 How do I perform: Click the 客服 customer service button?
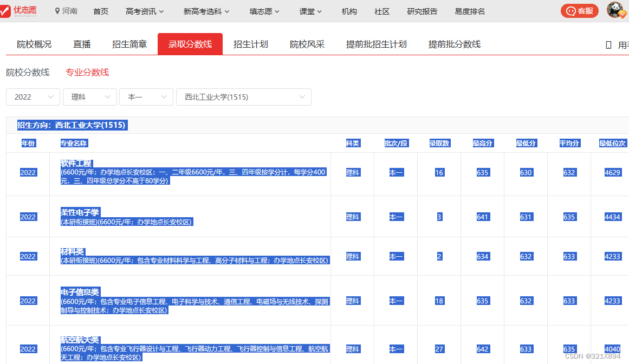pyautogui.click(x=579, y=11)
